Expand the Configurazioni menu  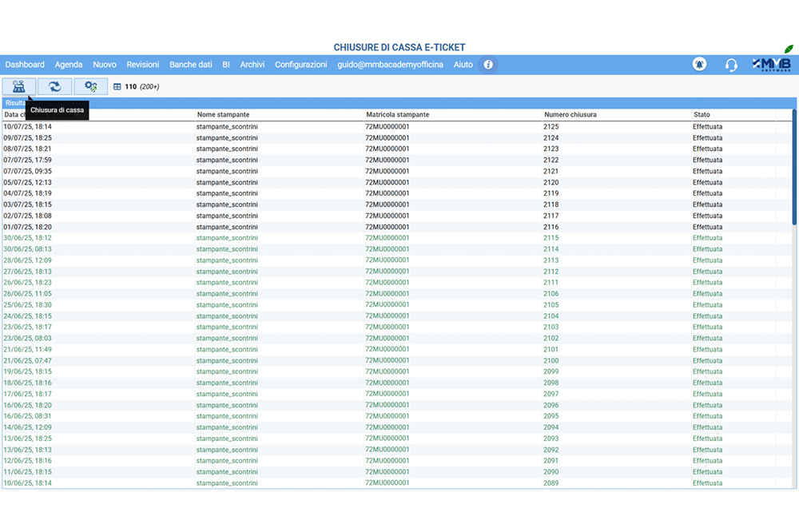pos(300,65)
